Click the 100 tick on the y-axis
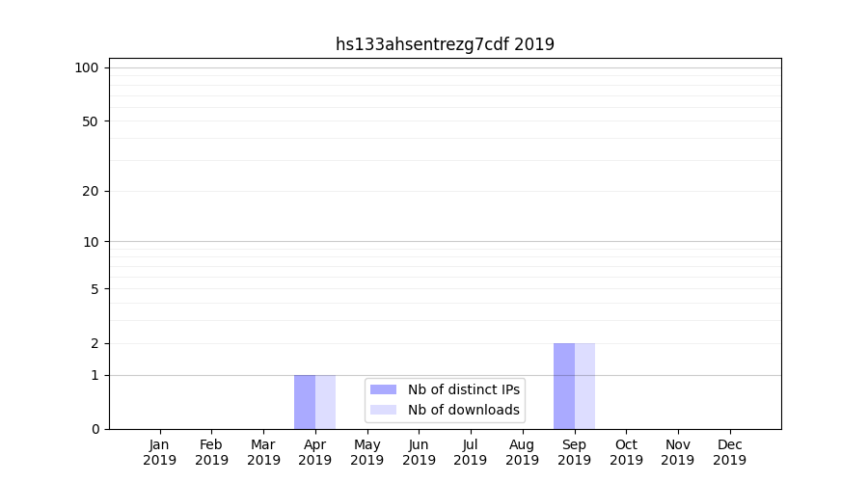868x482 pixels. click(87, 67)
